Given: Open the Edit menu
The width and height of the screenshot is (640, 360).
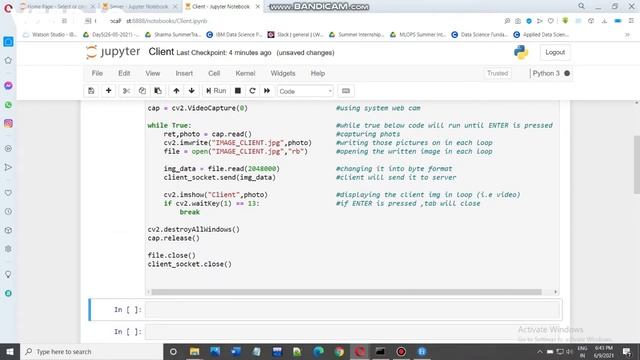Looking at the screenshot, I should click(124, 73).
